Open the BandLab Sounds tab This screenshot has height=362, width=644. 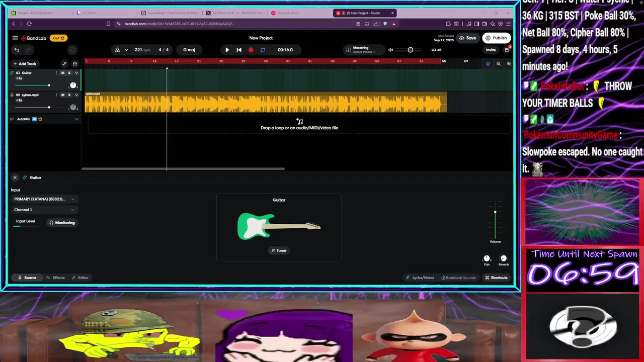point(458,278)
